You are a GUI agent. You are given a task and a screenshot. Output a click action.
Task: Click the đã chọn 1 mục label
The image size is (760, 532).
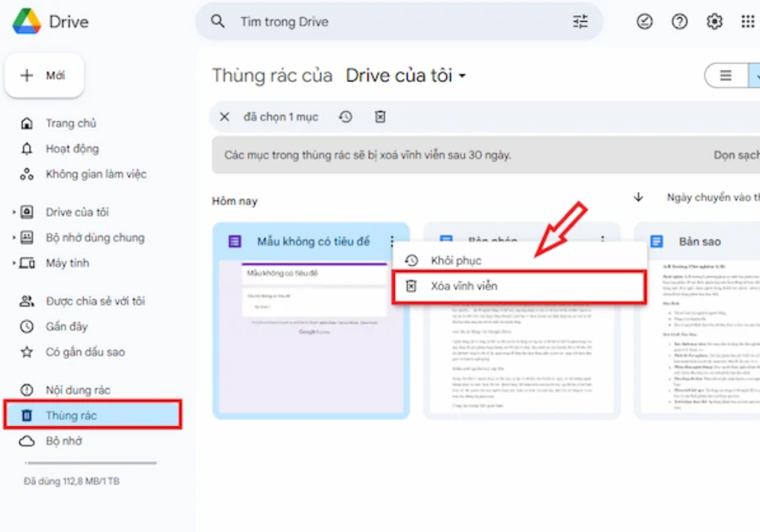pos(280,117)
